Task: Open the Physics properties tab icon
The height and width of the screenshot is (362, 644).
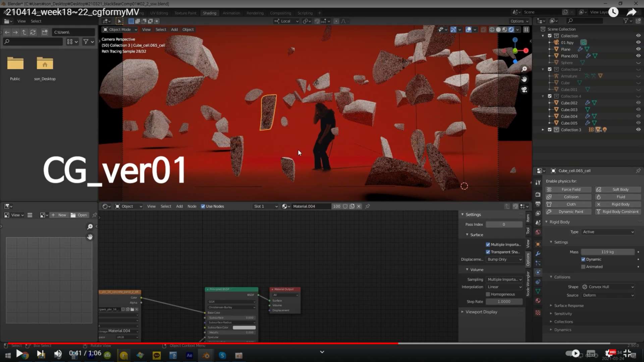Action: point(538,272)
